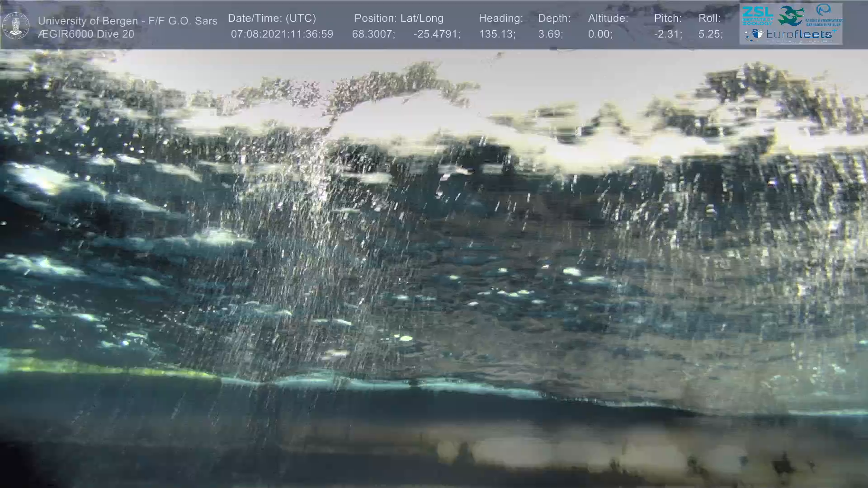The image size is (868, 488).
Task: Click the altitude value 0.00
Action: (600, 34)
